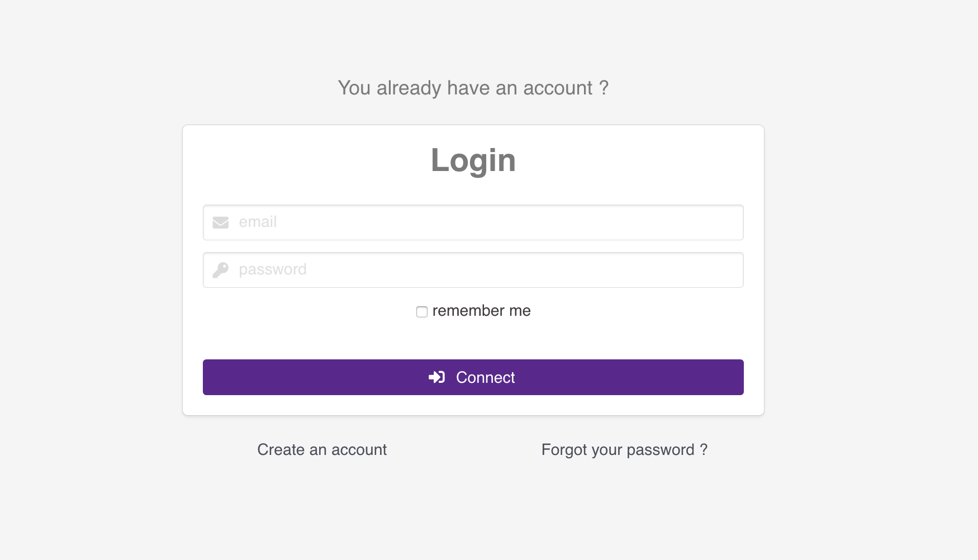Screen dimensions: 978x560
Task: Click the login arrow glyph inside the purple button
Action: pyautogui.click(x=436, y=377)
